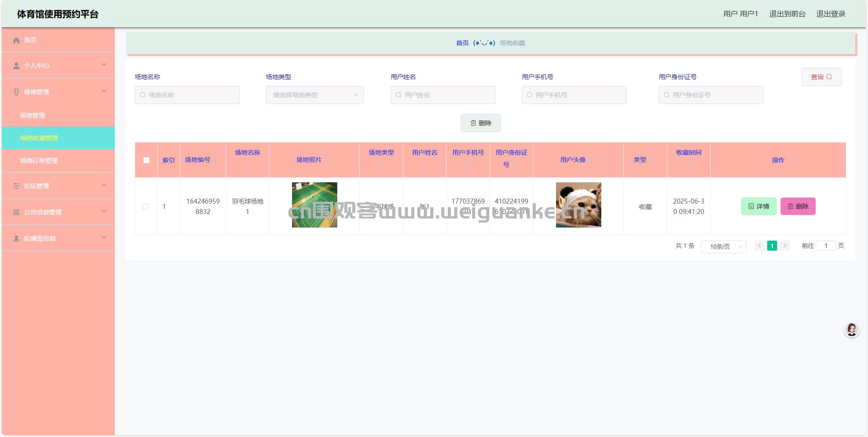Viewport: 868px width, 437px height.
Task: Click the 论坛管理 sliders icon
Action: coord(16,186)
